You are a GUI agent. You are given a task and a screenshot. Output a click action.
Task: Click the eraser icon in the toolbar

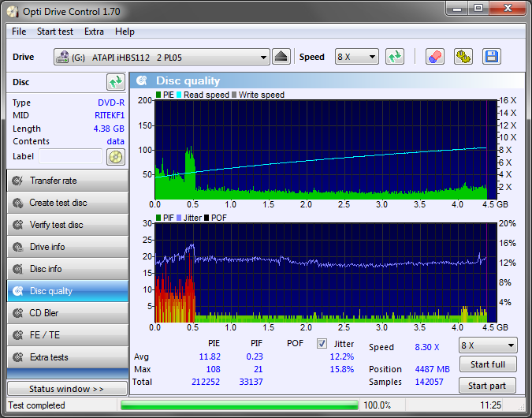click(x=434, y=57)
